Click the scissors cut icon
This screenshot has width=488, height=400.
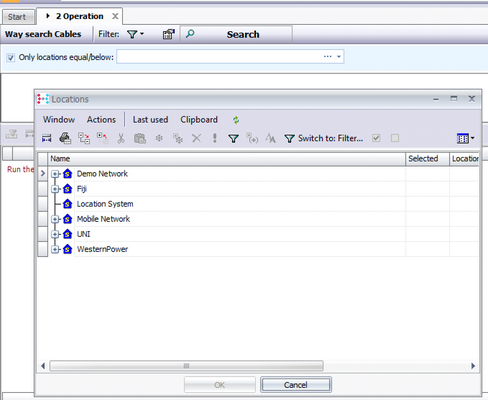121,138
